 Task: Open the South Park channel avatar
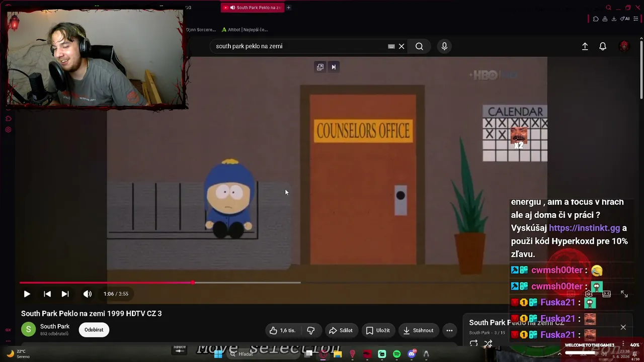(28, 329)
